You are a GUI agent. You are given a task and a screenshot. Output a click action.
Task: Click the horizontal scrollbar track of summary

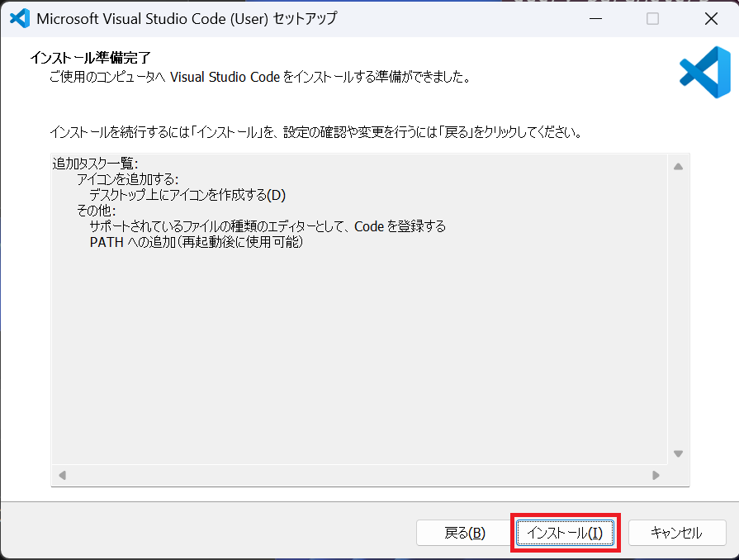click(x=359, y=475)
